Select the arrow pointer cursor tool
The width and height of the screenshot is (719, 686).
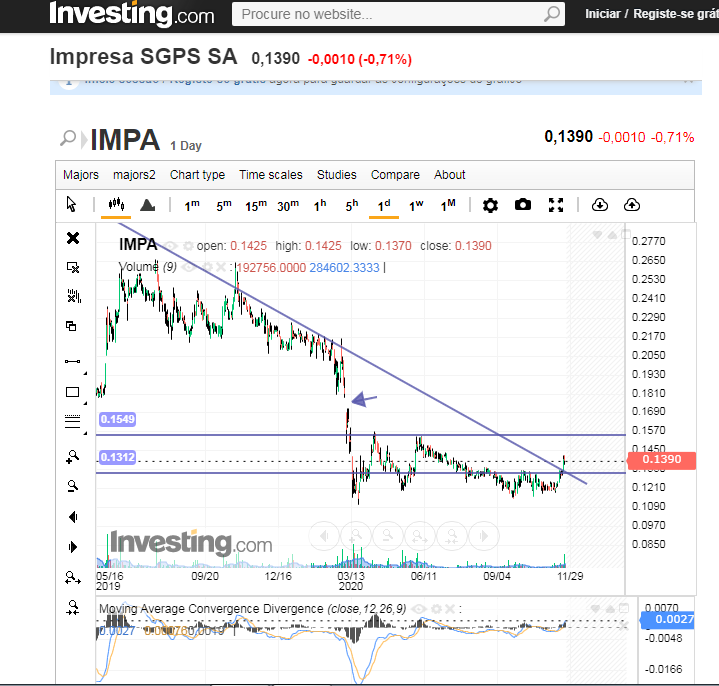click(72, 204)
